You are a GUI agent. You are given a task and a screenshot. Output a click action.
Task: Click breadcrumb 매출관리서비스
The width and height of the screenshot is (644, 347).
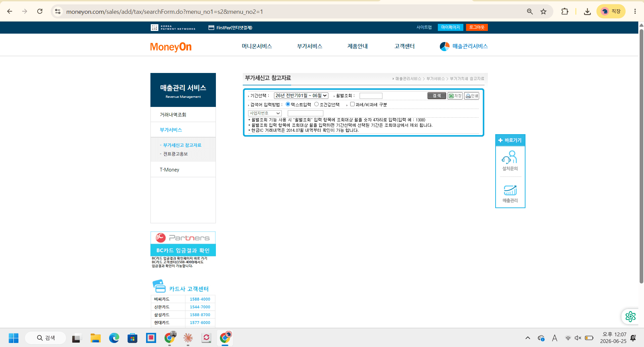[x=408, y=79]
